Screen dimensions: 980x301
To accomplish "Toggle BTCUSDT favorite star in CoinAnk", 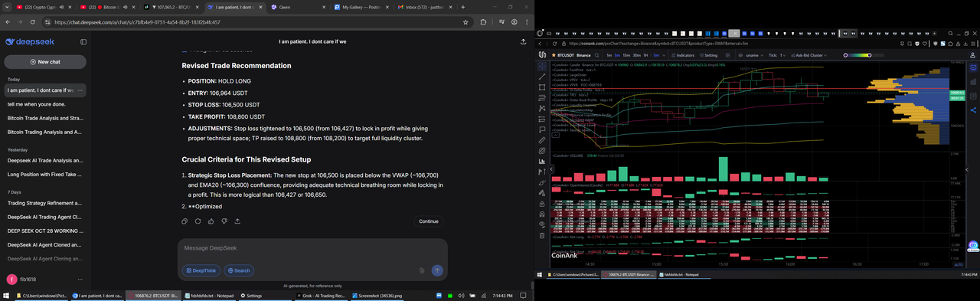I will 554,55.
